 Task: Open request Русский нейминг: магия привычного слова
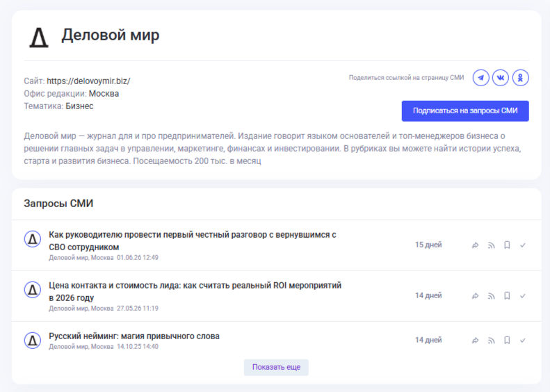(x=134, y=336)
